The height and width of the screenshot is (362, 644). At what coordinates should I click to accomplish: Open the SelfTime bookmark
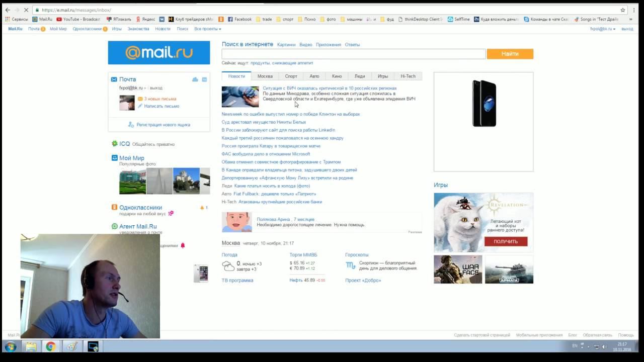coord(458,19)
